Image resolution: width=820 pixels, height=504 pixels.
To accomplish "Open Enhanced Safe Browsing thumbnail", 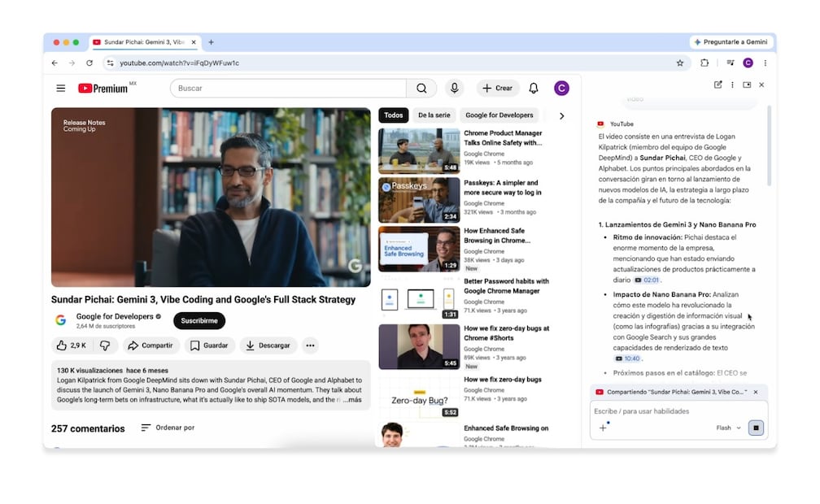I will [420, 249].
